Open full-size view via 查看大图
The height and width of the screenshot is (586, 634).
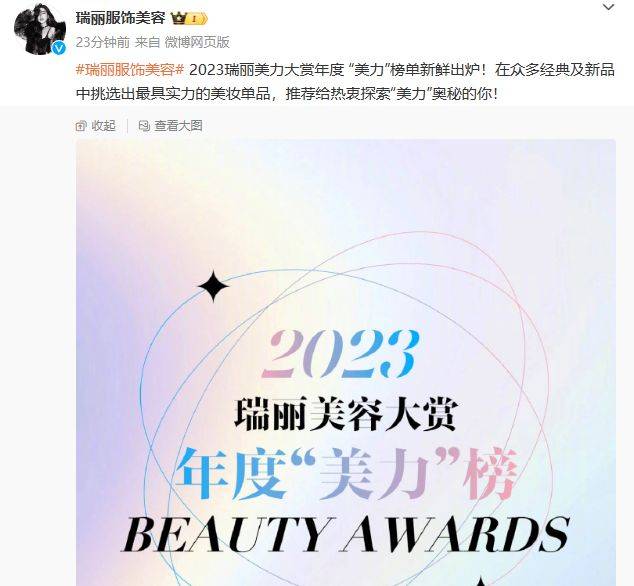pyautogui.click(x=178, y=126)
